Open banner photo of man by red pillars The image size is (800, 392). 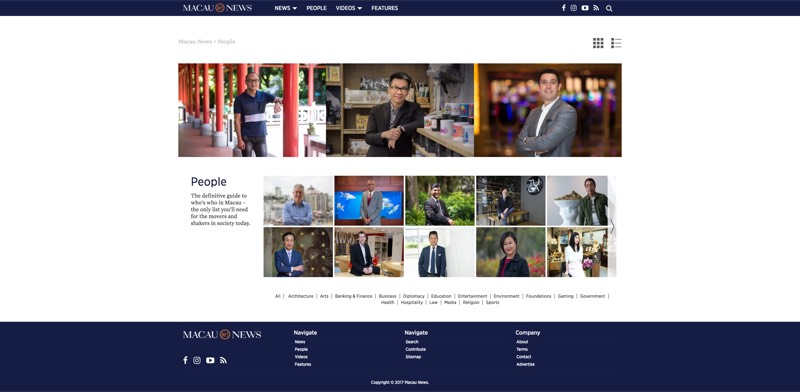click(252, 110)
